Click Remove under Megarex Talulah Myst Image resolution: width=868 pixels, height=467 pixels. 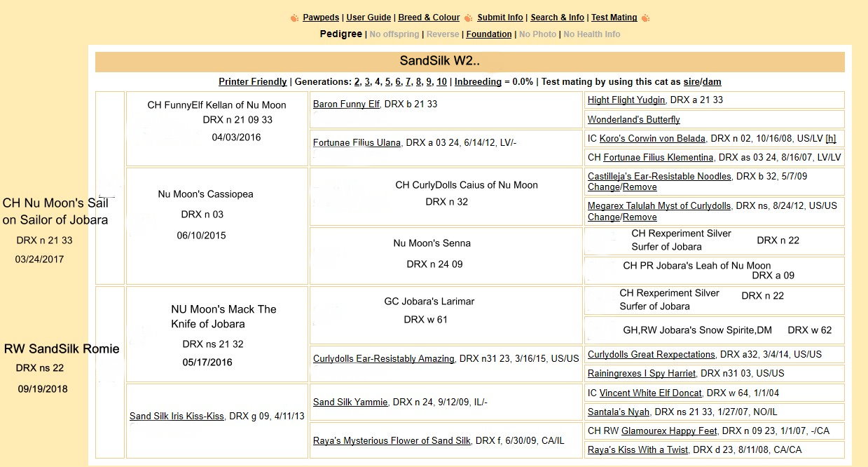(x=640, y=217)
